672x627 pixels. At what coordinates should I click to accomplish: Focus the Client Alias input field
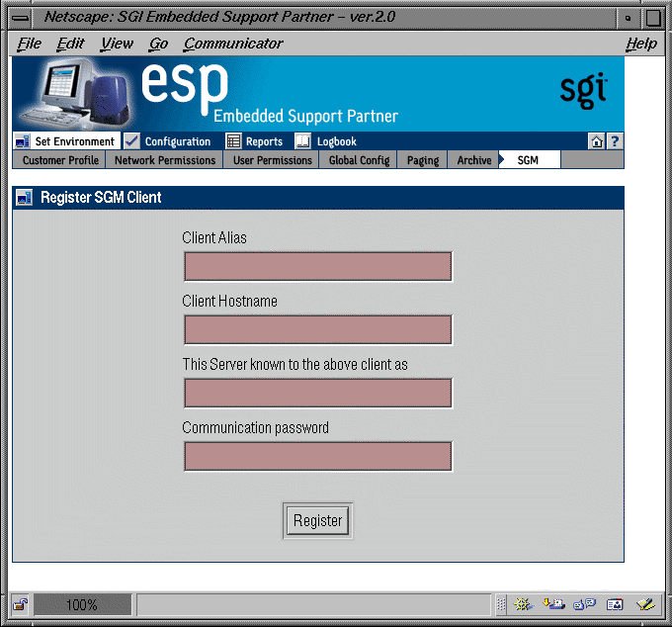pos(318,266)
